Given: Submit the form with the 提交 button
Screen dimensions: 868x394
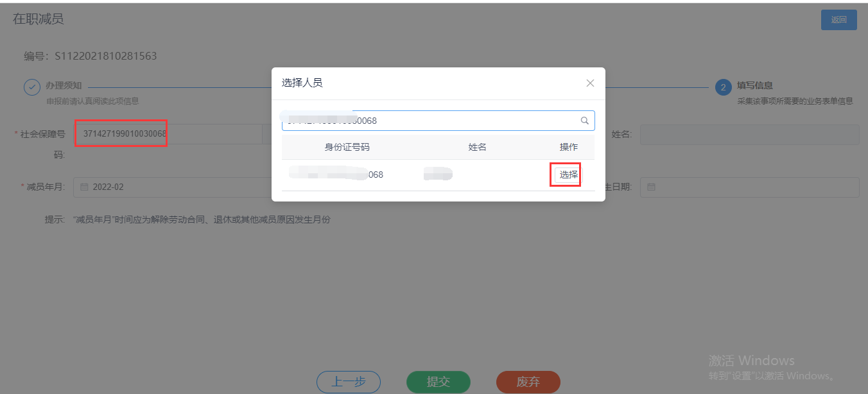Looking at the screenshot, I should tap(438, 382).
